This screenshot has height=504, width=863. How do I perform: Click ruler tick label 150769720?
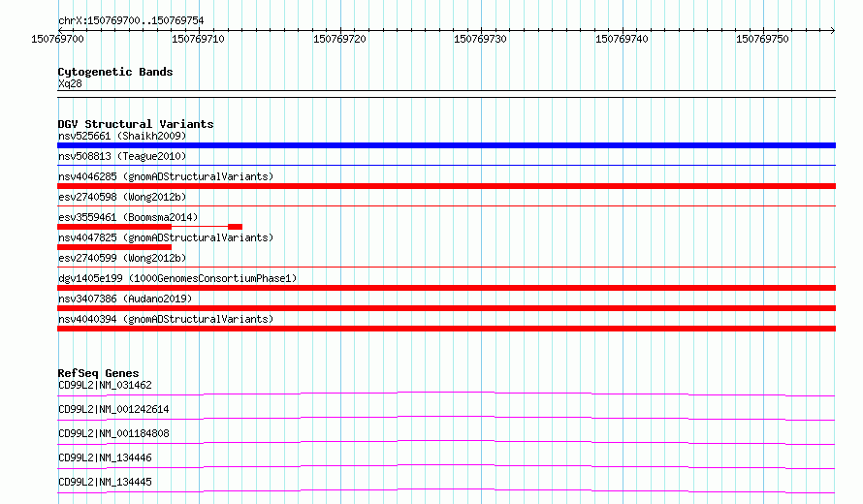click(x=339, y=39)
